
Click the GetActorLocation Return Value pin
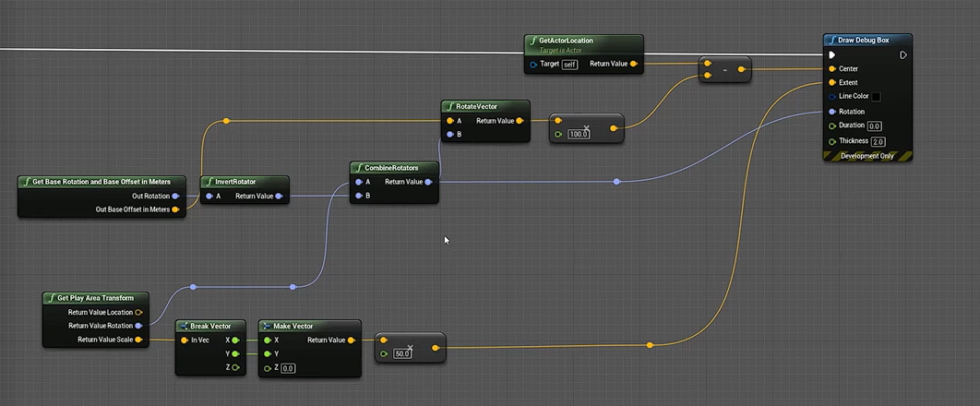click(x=634, y=64)
